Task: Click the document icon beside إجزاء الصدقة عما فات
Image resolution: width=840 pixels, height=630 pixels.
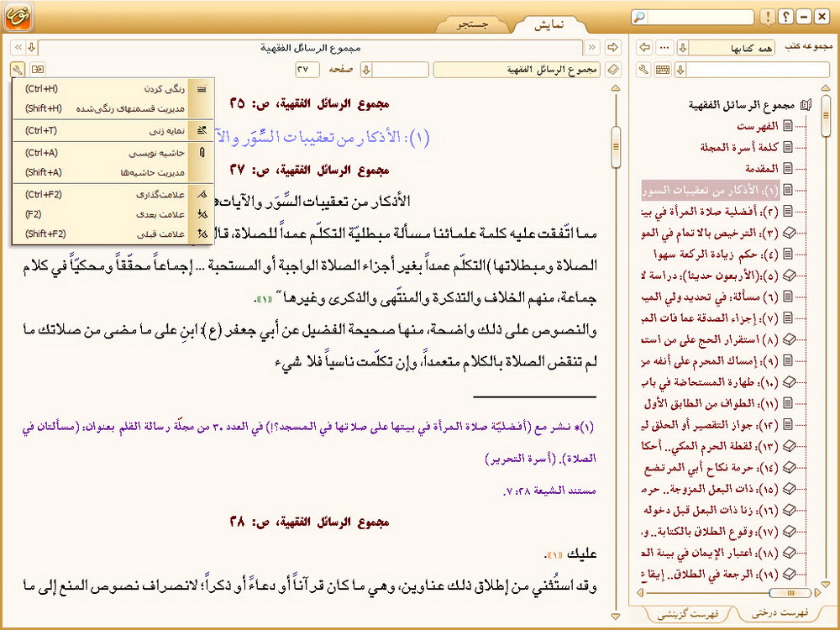Action: click(788, 318)
